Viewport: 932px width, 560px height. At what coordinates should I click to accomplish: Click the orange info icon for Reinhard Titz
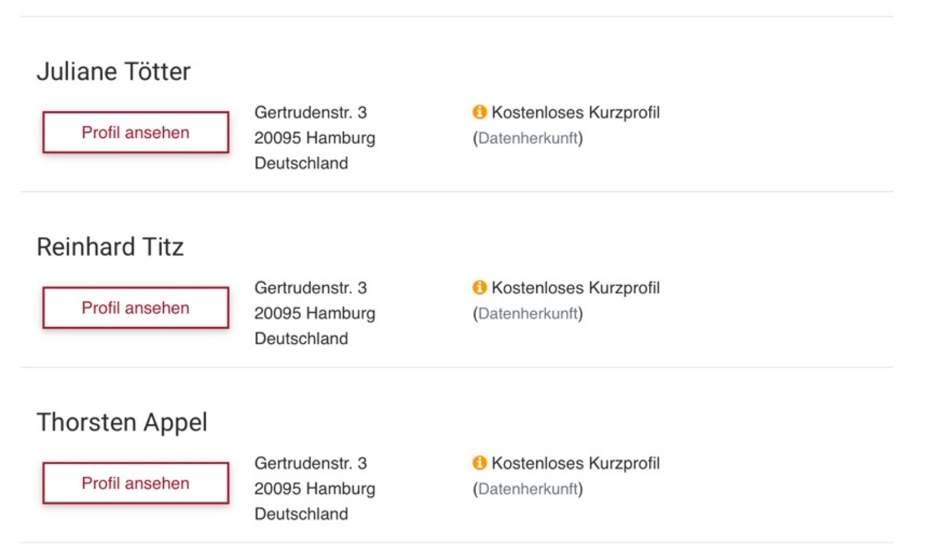[x=479, y=288]
